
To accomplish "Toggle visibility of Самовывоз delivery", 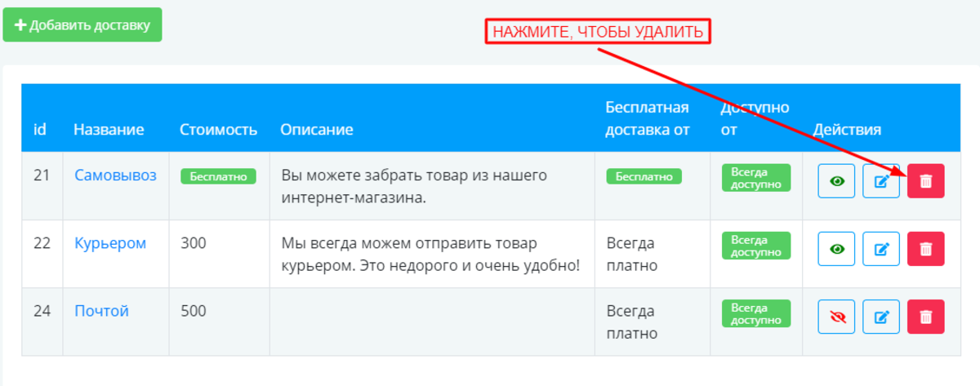I will 837,181.
